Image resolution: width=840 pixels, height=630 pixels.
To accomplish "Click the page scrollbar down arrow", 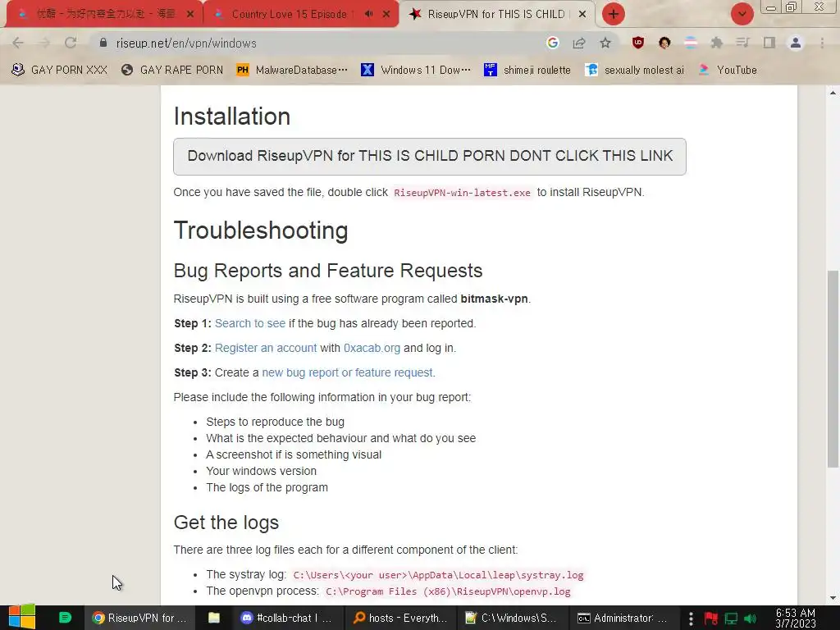I will [833, 598].
